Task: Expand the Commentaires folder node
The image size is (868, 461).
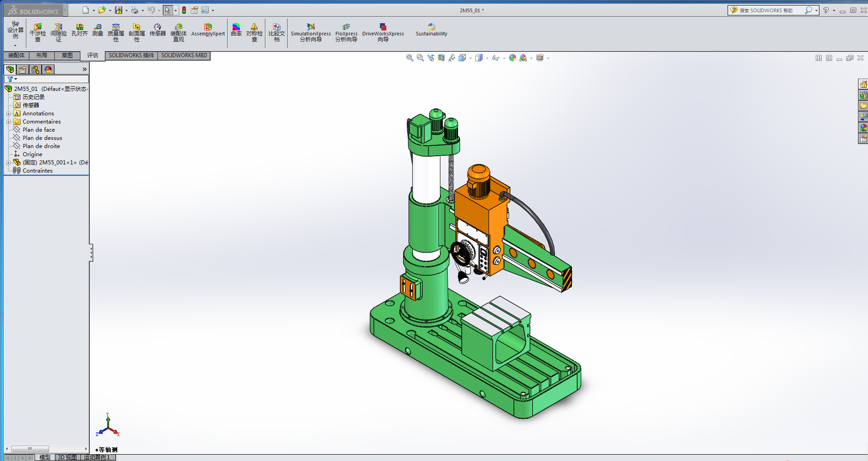Action: point(8,122)
